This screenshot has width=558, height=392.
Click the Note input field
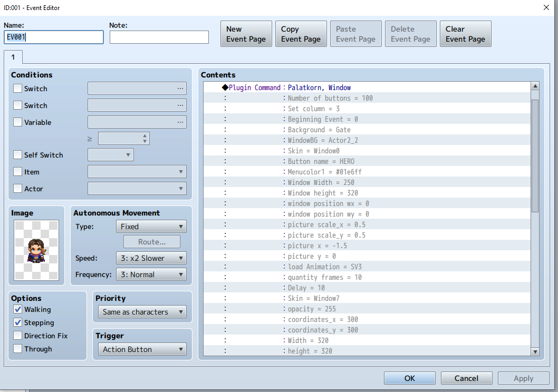coord(159,37)
